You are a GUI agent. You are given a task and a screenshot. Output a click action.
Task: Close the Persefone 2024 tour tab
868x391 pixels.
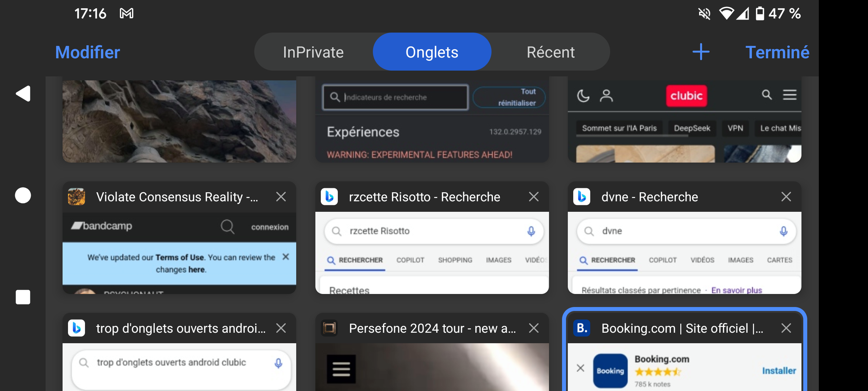533,328
